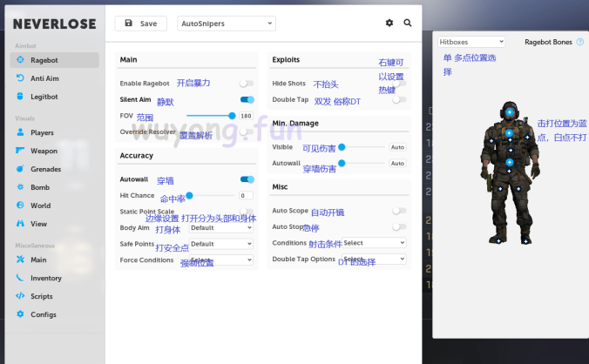Open the Legitbot section
589x364 pixels.
(44, 97)
